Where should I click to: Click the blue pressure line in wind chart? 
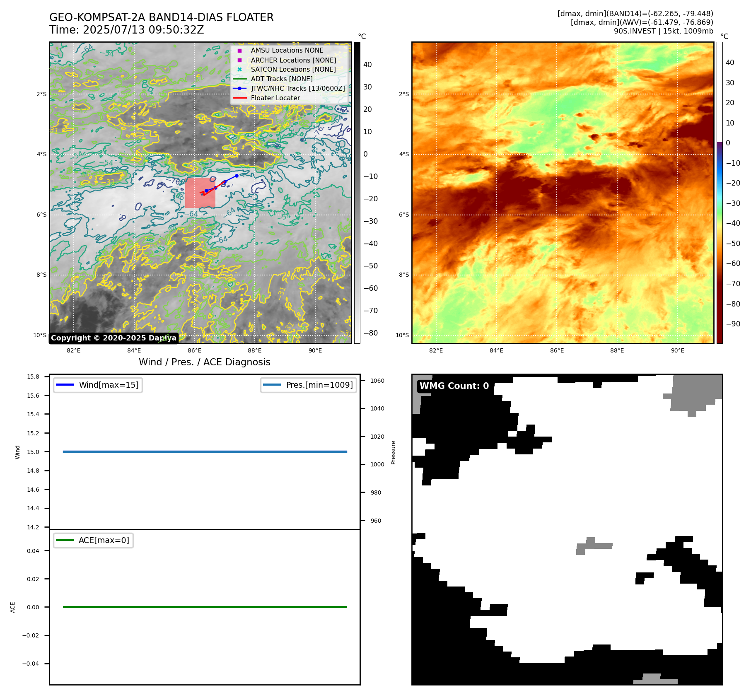[205, 451]
